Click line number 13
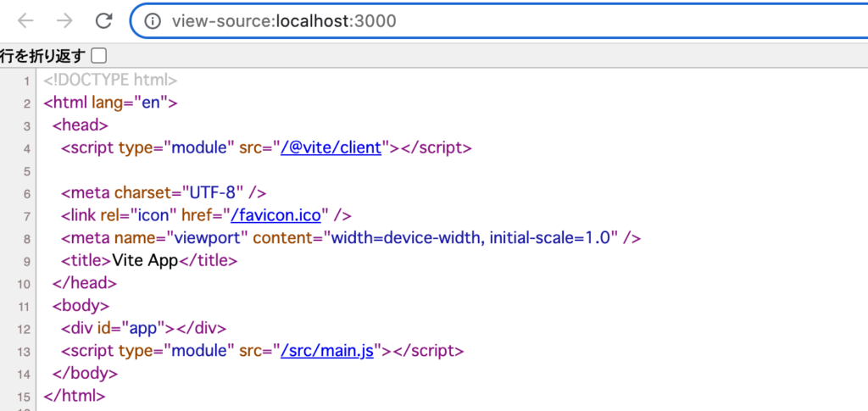Image resolution: width=868 pixels, height=411 pixels. click(24, 352)
